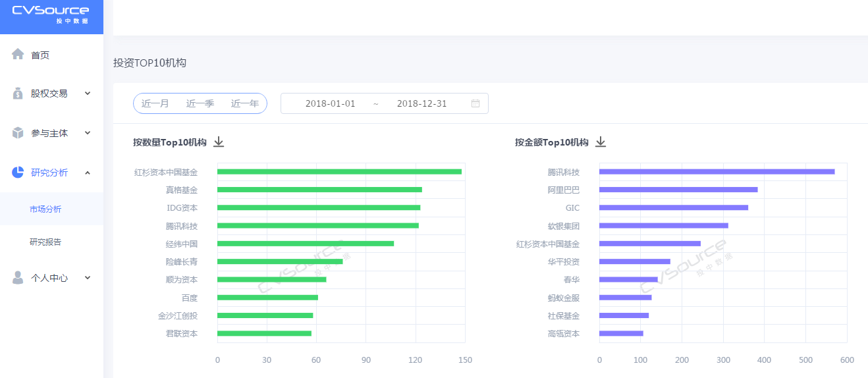This screenshot has width=868, height=378.
Task: Open the 研究报告 submenu item
Action: coord(45,242)
